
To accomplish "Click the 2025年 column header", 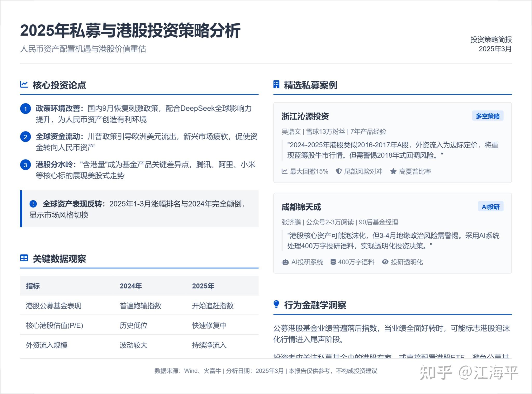I will click(x=203, y=286).
